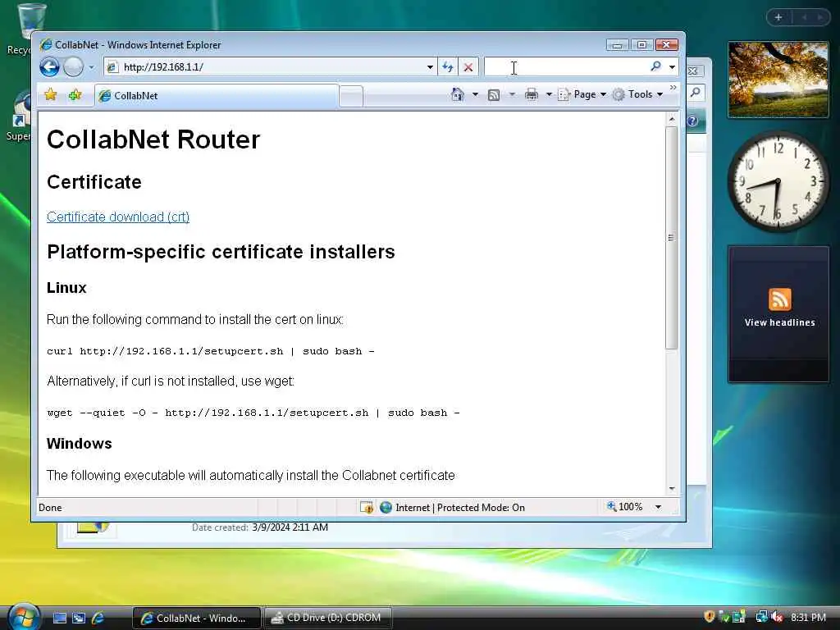This screenshot has height=630, width=840.
Task: Click the 8:31 PM system clock
Action: click(808, 617)
